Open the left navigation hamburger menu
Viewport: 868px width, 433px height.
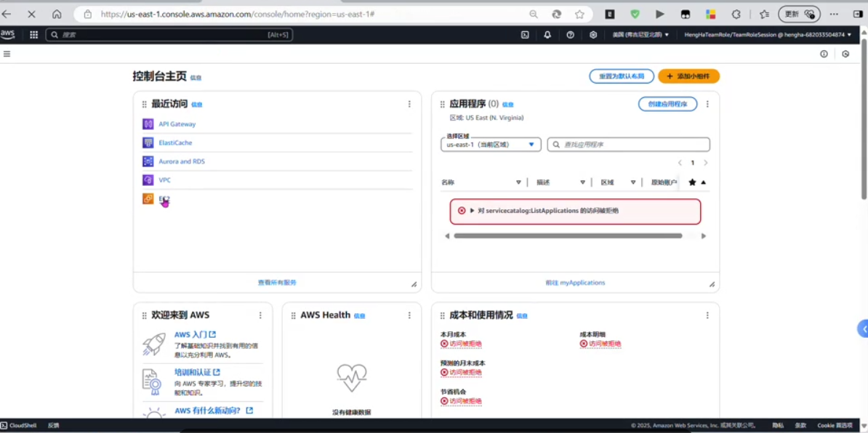[7, 54]
